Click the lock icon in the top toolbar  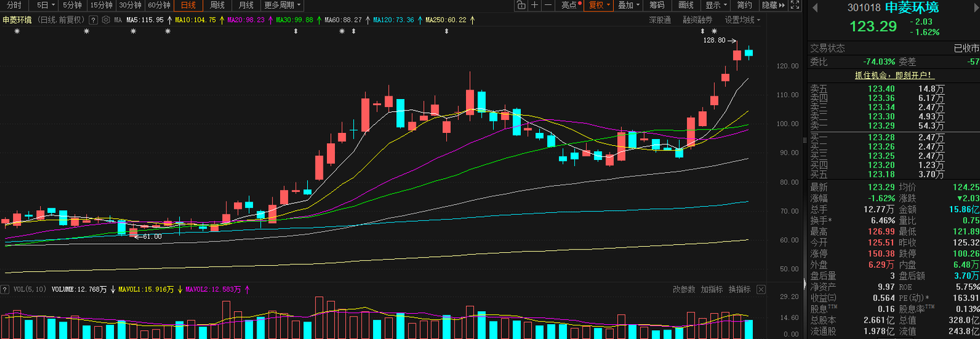pyautogui.click(x=521, y=5)
